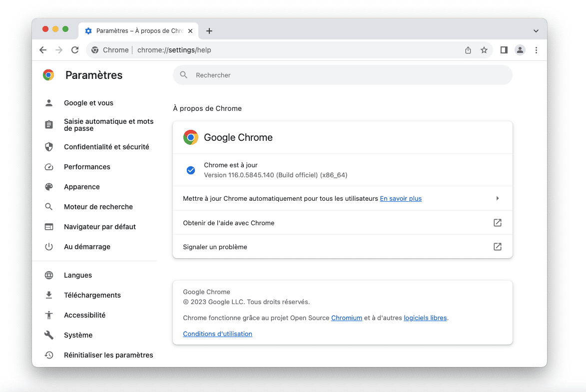586x392 pixels.
Task: Open the three-dot Chrome menu
Action: click(536, 50)
